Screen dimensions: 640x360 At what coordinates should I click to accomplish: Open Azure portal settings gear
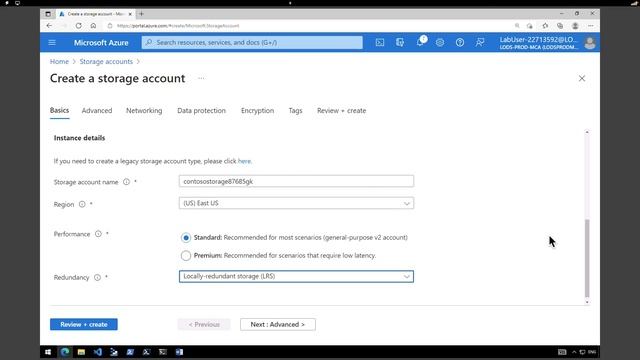pyautogui.click(x=440, y=42)
